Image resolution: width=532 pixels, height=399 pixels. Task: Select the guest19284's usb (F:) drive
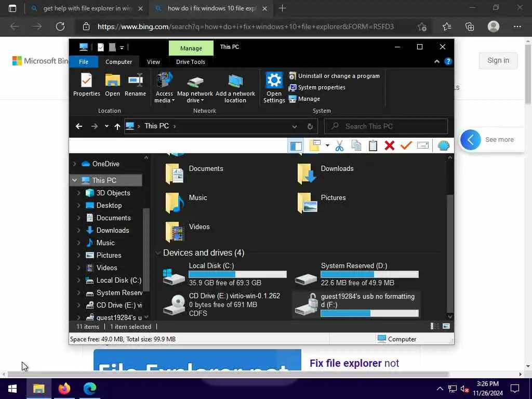coord(356,304)
